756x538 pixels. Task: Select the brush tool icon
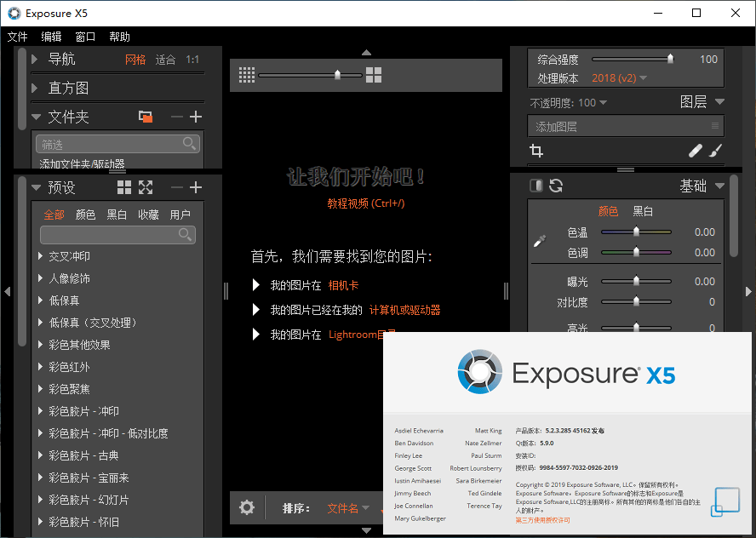pos(716,151)
